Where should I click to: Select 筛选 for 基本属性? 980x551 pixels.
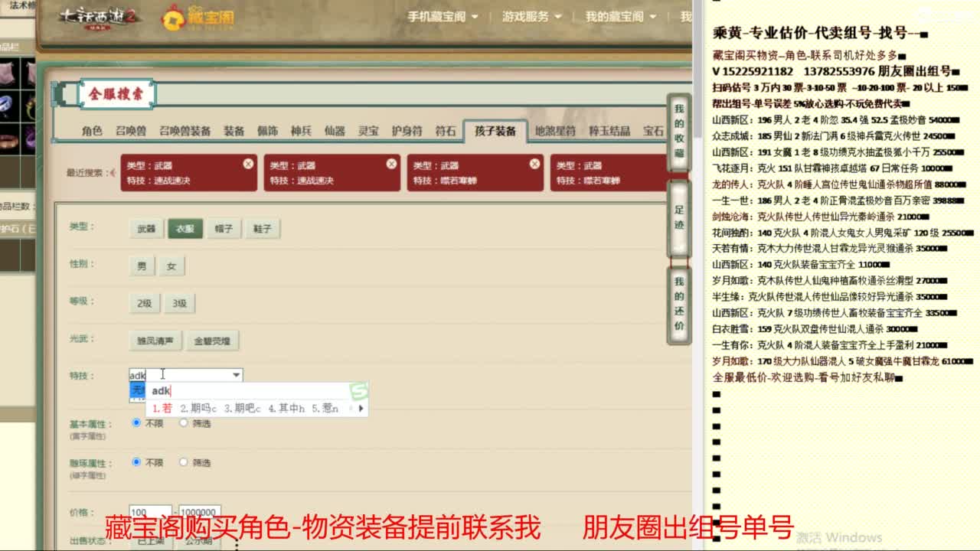(183, 422)
